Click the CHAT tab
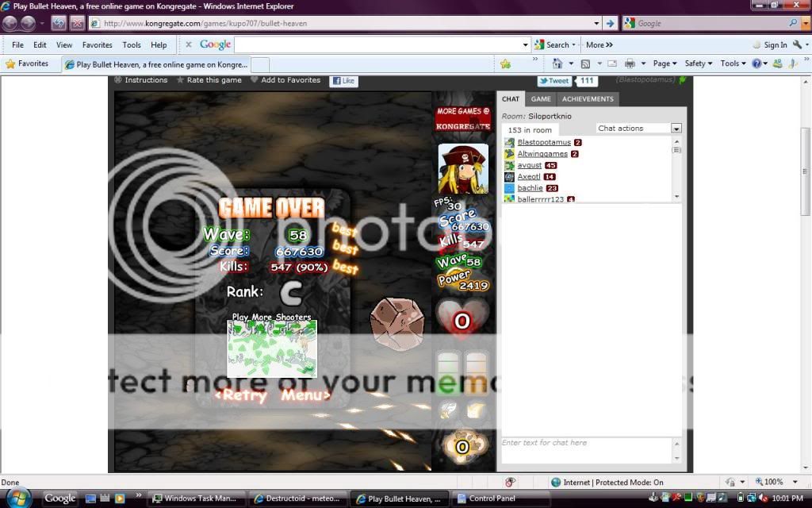Screen dimensions: 812x508 pyautogui.click(x=511, y=99)
